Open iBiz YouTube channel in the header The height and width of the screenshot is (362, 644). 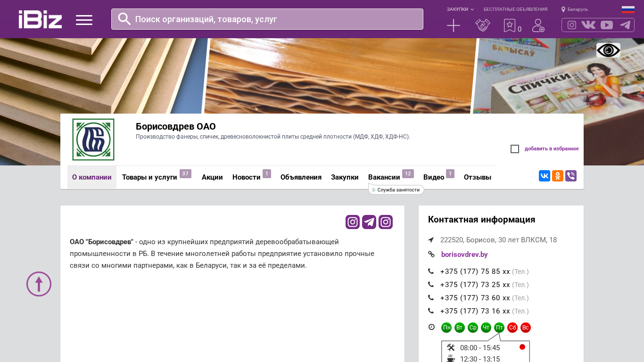[x=607, y=25]
